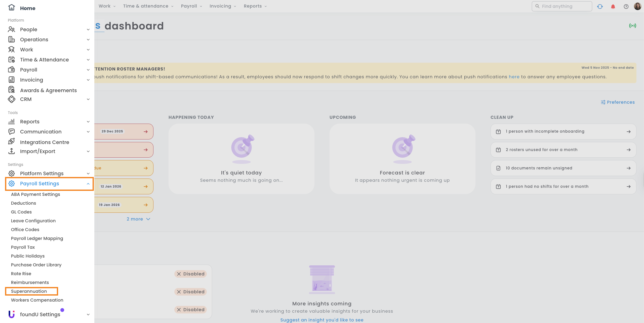Click the Awards & Agreements icon

[x=12, y=90]
